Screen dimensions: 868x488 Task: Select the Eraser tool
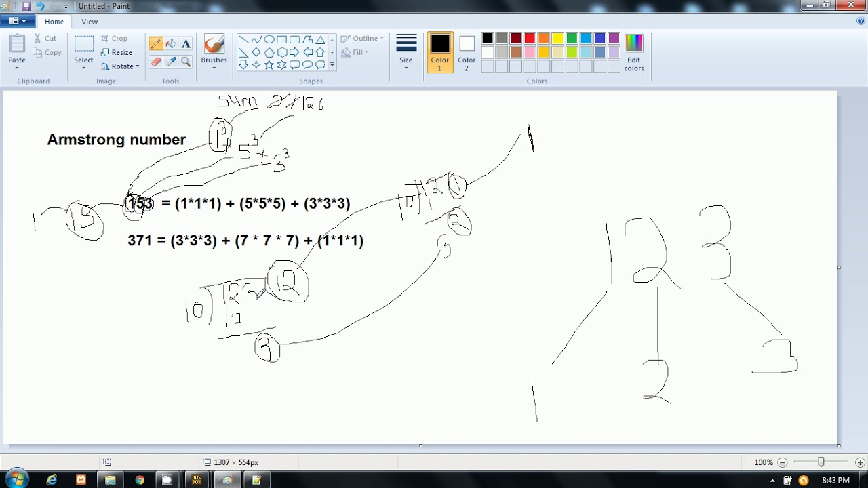pos(156,62)
